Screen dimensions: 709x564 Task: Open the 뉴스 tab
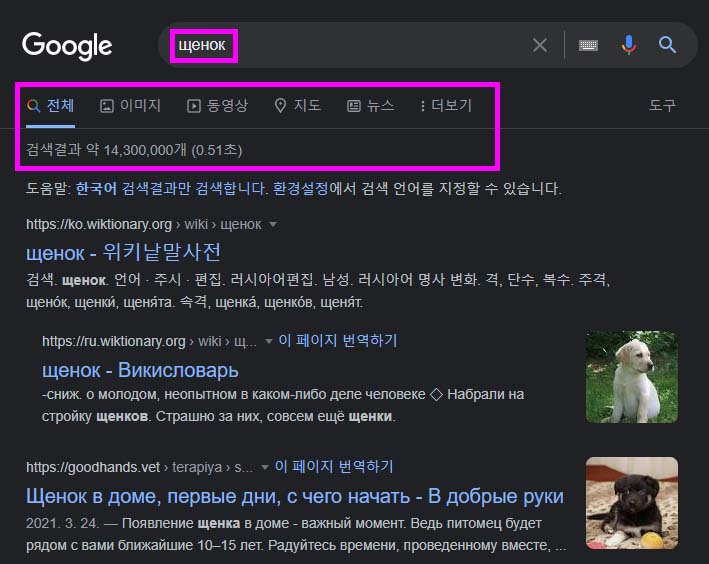pos(371,106)
